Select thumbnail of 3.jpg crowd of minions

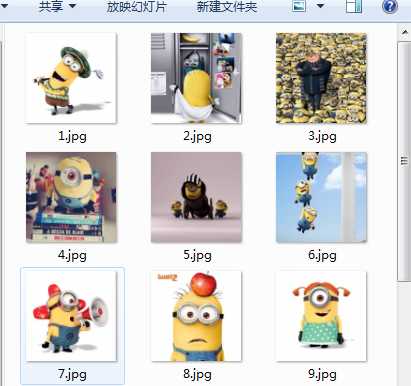click(x=321, y=78)
